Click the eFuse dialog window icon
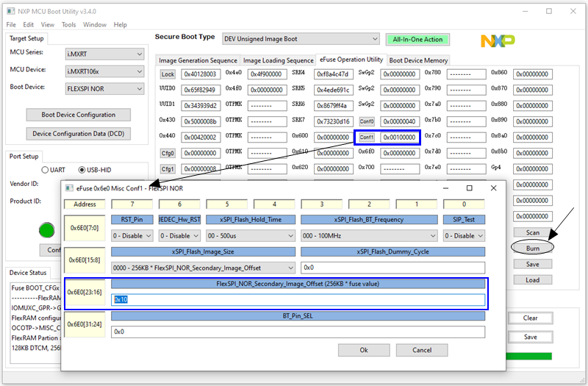The width and height of the screenshot is (588, 386). point(69,188)
